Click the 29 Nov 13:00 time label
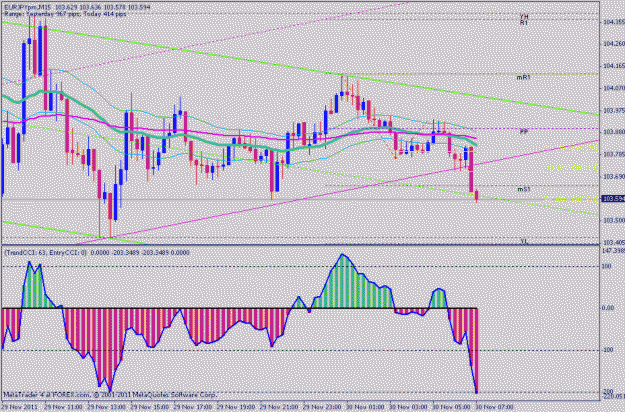625x412 pixels. coord(106,408)
